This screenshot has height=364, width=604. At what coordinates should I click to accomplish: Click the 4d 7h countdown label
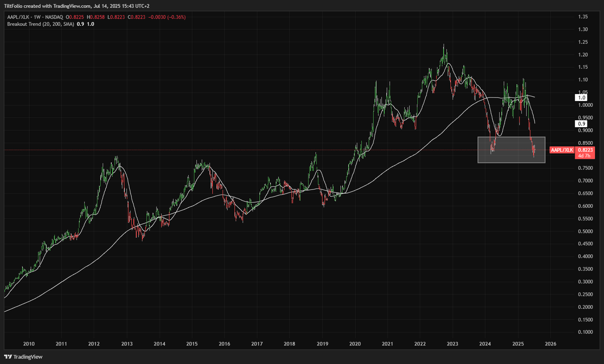584,155
